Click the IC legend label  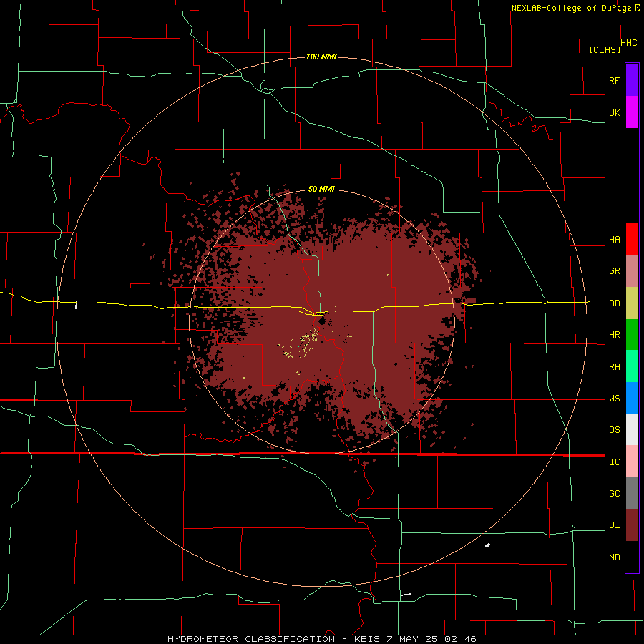614,462
